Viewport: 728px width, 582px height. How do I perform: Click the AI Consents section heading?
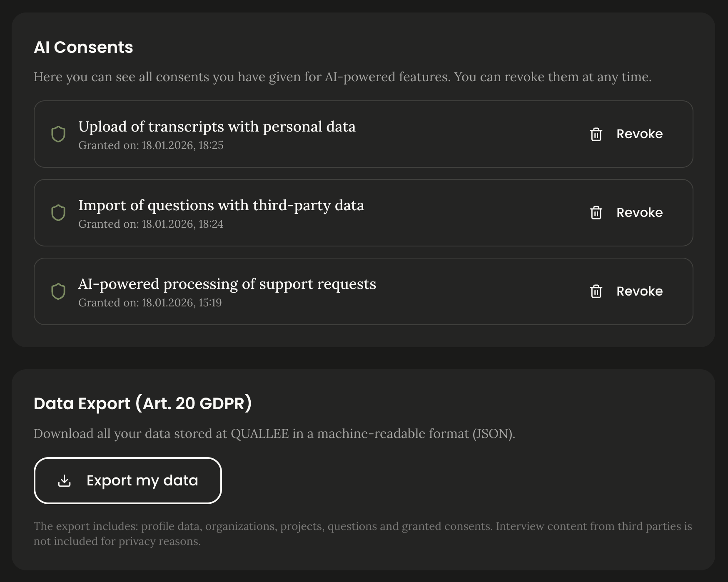83,47
